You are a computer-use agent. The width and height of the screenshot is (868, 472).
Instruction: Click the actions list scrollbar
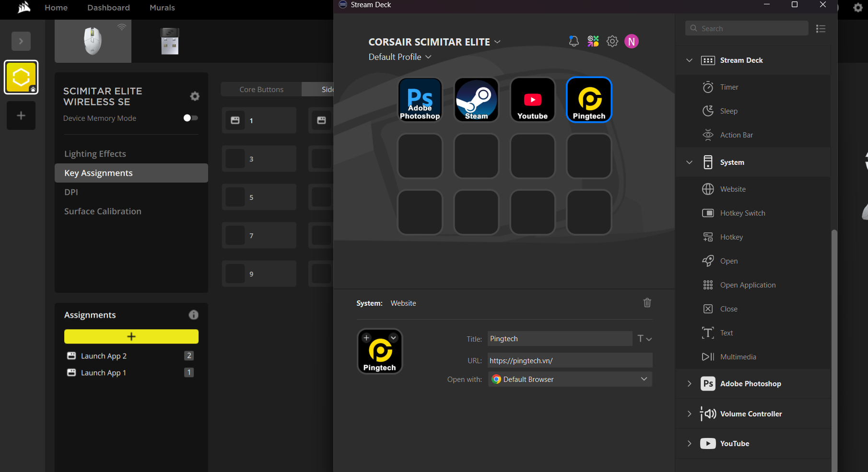(x=834, y=350)
